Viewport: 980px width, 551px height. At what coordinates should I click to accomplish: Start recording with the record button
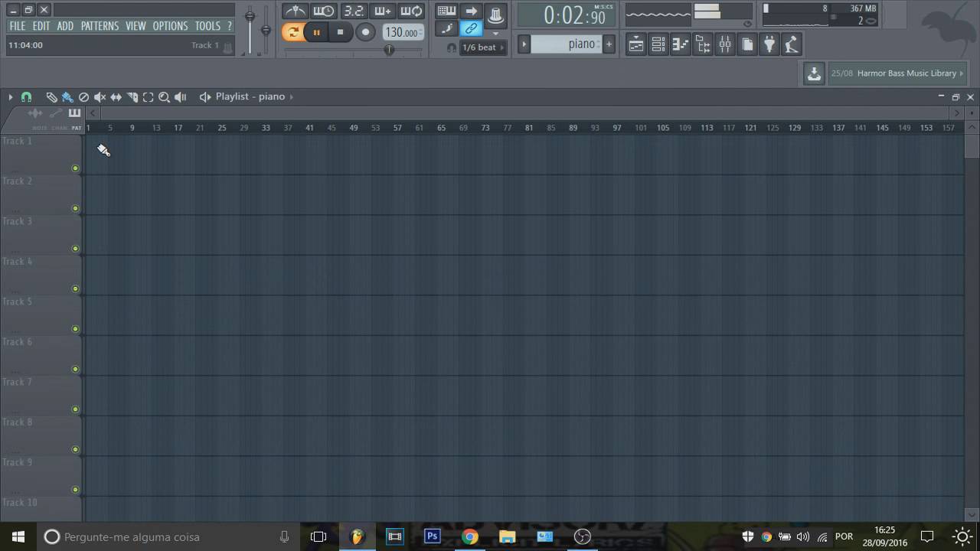coord(365,32)
